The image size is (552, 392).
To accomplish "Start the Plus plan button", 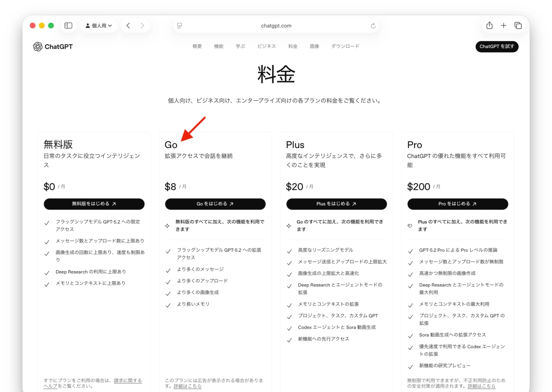I will (x=336, y=204).
